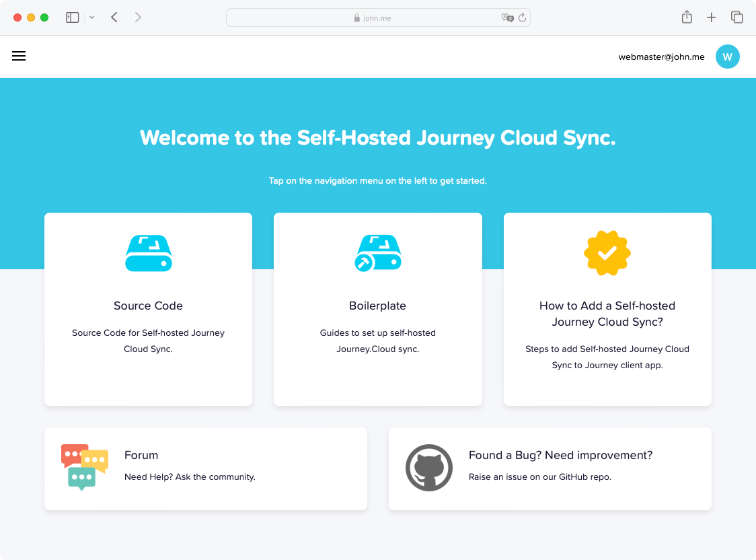Open a new browser tab with the plus button
Image resolution: width=756 pixels, height=560 pixels.
coord(712,17)
